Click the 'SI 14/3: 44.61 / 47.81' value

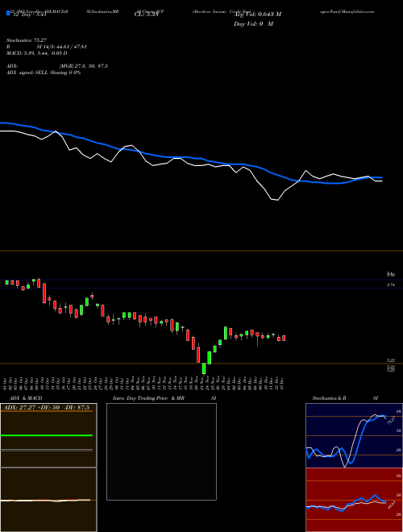[62, 47]
